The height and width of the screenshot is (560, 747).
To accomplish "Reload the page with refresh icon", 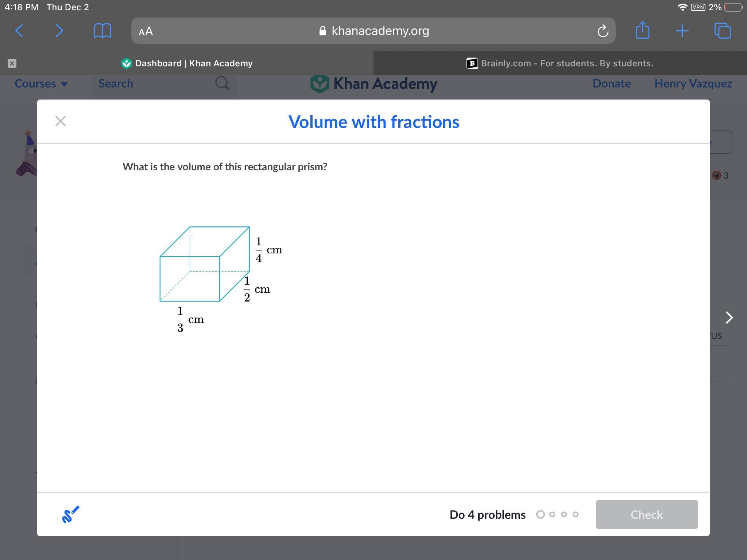I will tap(603, 31).
